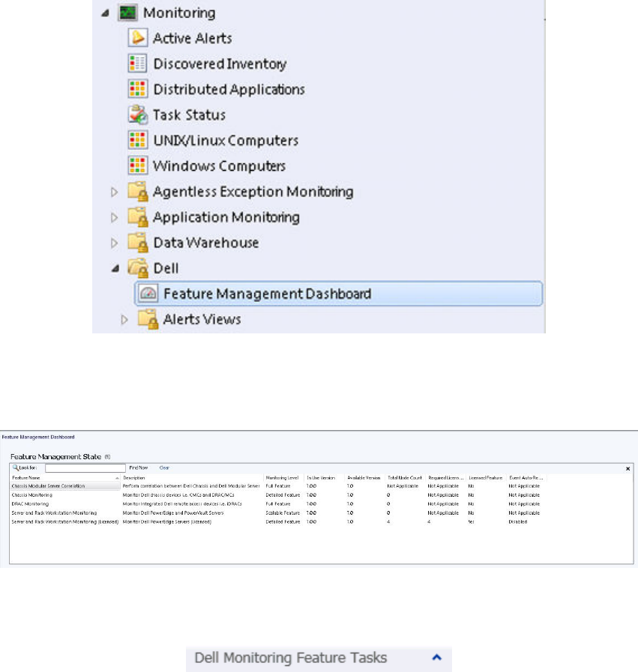Click the Look for magnifier icon
Viewport: 638px width, 672px height.
[x=16, y=467]
